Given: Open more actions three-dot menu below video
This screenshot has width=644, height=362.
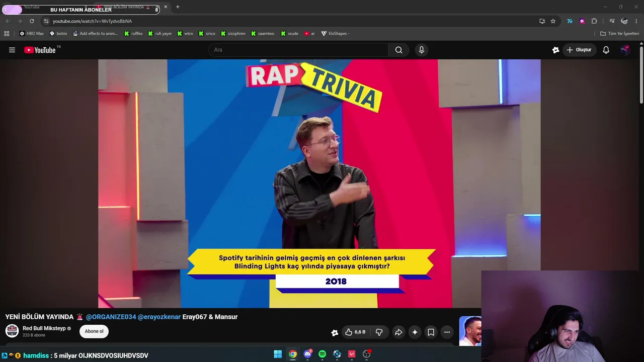Looking at the screenshot, I should click(x=447, y=332).
